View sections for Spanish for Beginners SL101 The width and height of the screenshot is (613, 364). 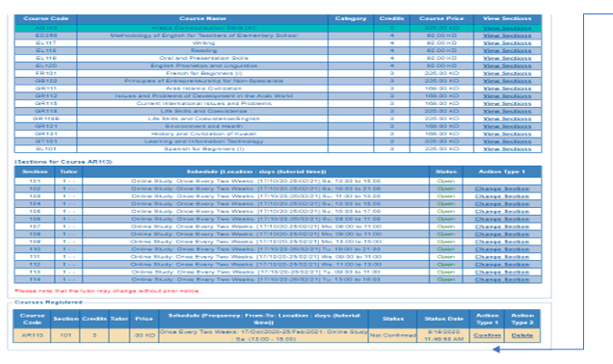tap(507, 149)
